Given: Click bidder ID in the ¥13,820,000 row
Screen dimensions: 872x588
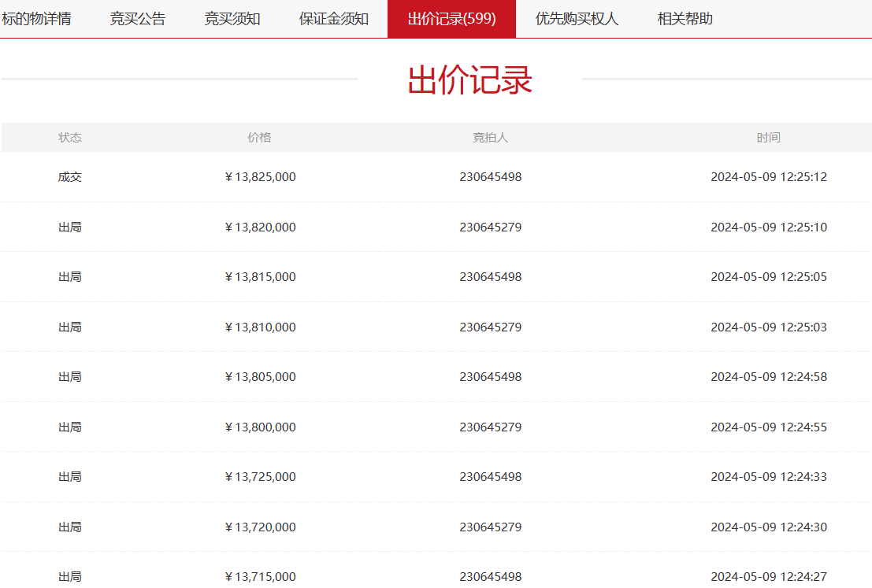Looking at the screenshot, I should (491, 227).
